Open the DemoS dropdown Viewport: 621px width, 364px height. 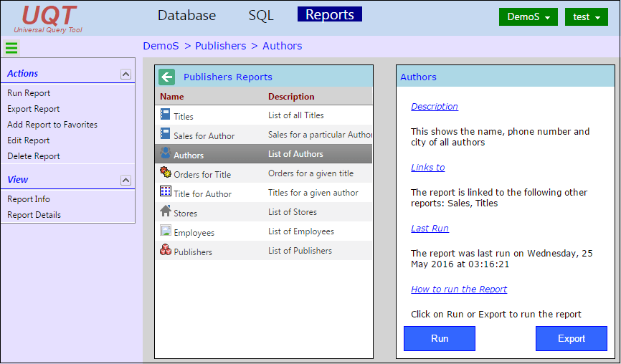click(528, 17)
